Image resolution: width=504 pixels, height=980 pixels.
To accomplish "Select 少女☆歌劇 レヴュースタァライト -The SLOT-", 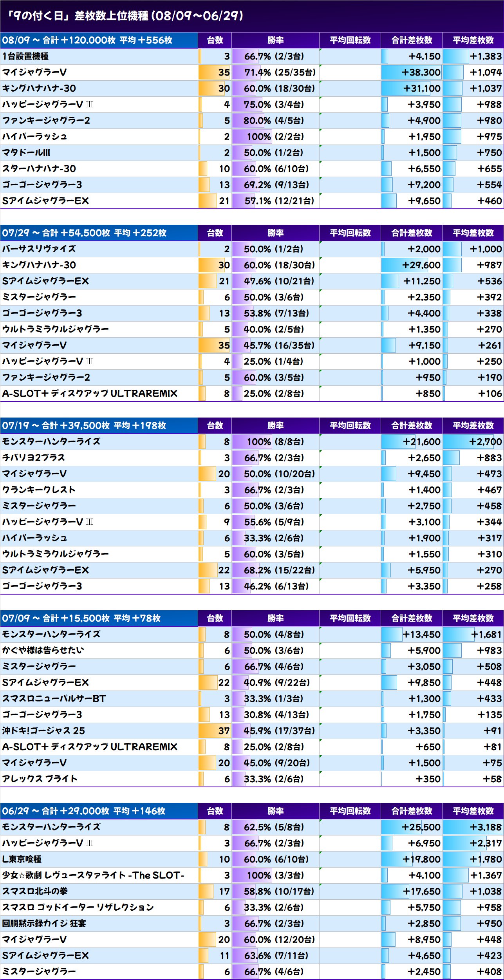I will pos(93,875).
